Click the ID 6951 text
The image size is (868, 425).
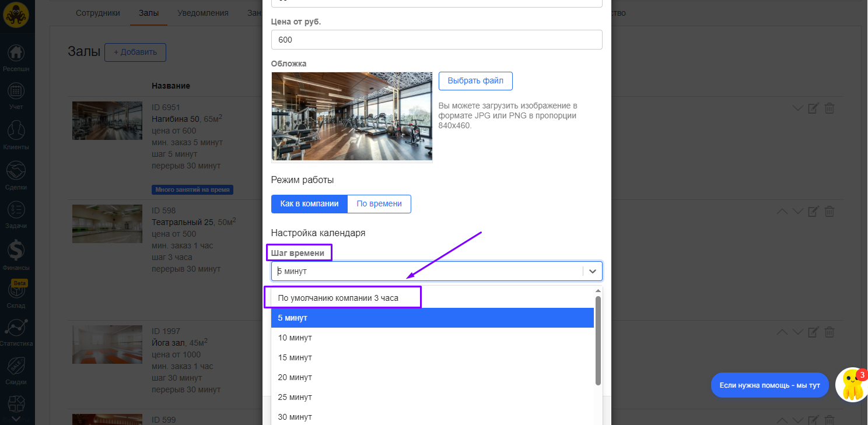coord(166,107)
